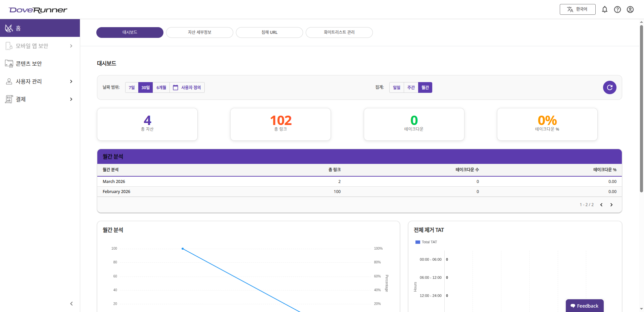Image resolution: width=644 pixels, height=312 pixels.
Task: Open the 화이트리스트 관리 tab
Action: point(339,33)
